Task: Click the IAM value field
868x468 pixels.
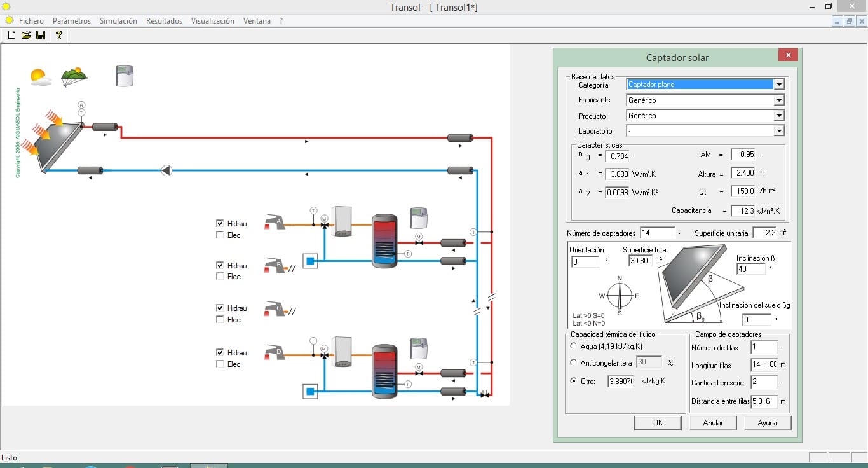Action: pyautogui.click(x=743, y=154)
